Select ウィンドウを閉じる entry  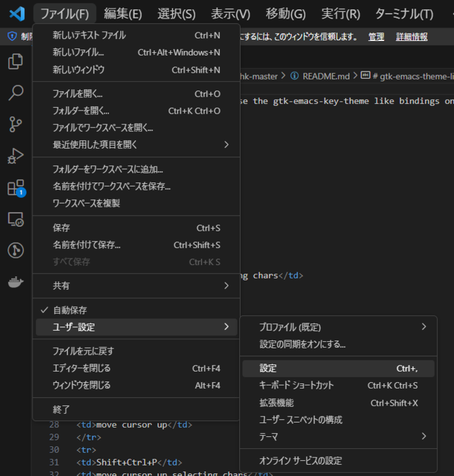click(x=136, y=385)
